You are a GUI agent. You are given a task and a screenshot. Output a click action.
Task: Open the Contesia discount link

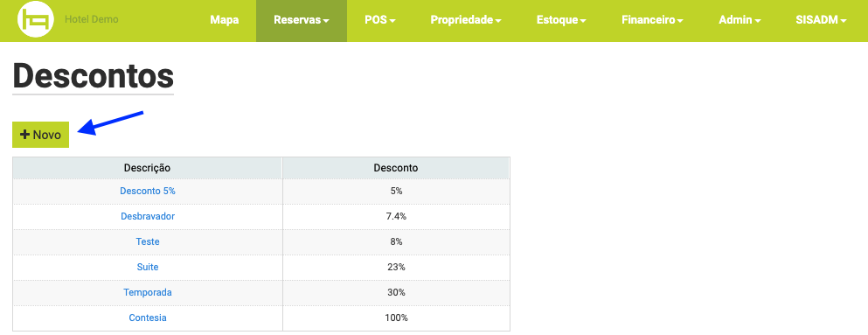[x=147, y=318]
